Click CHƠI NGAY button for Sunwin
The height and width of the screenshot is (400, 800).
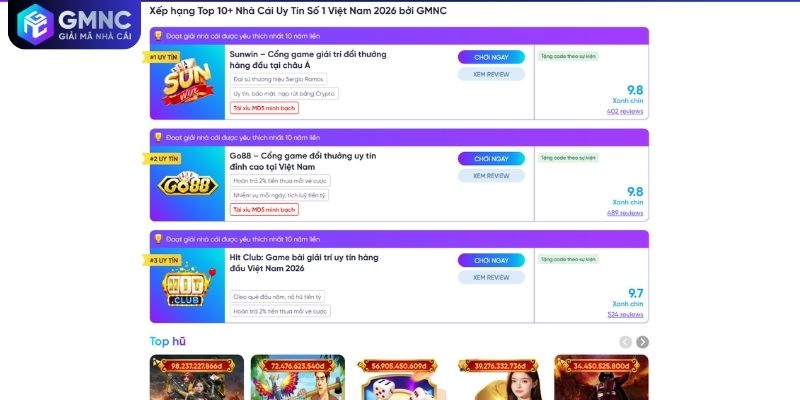491,57
